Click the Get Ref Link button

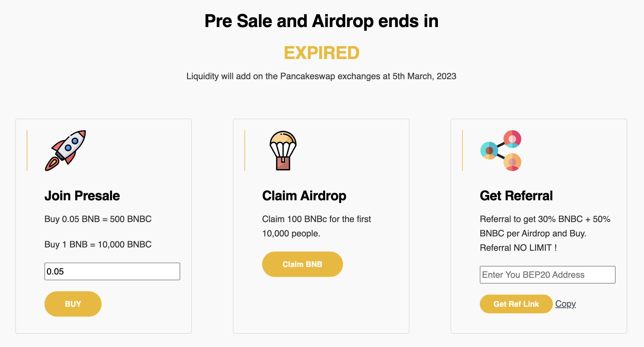point(516,304)
